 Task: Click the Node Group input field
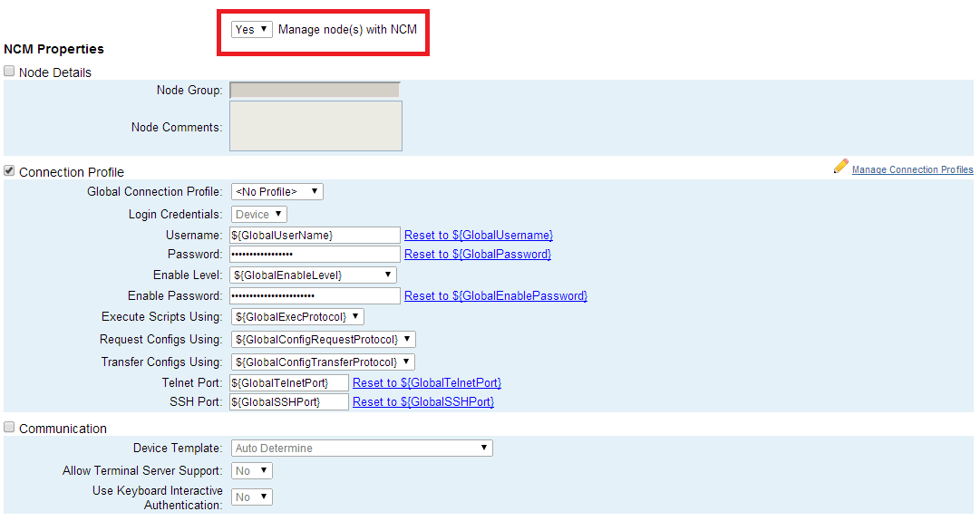315,90
